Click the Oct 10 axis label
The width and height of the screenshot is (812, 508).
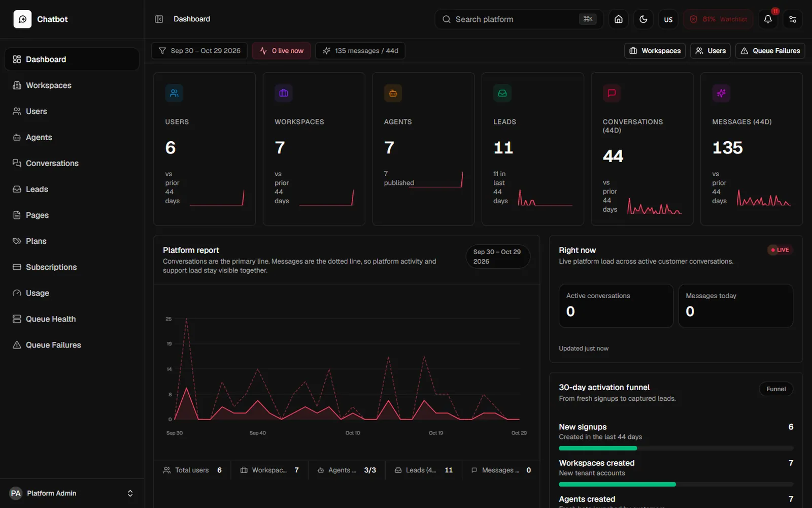tap(353, 433)
